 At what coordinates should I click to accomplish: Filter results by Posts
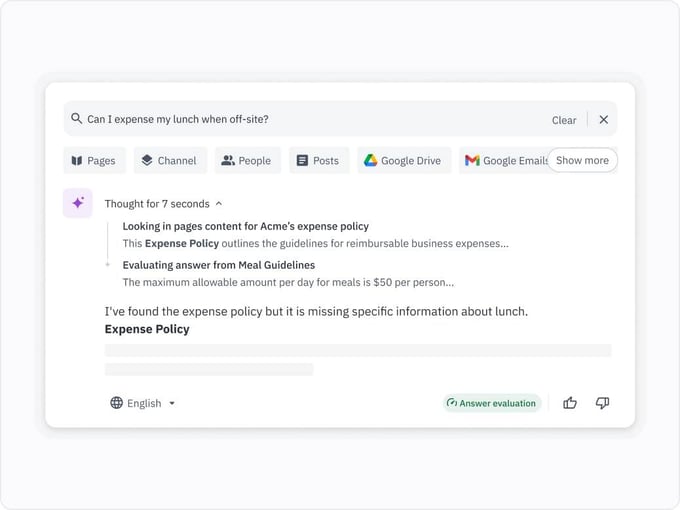pos(317,160)
